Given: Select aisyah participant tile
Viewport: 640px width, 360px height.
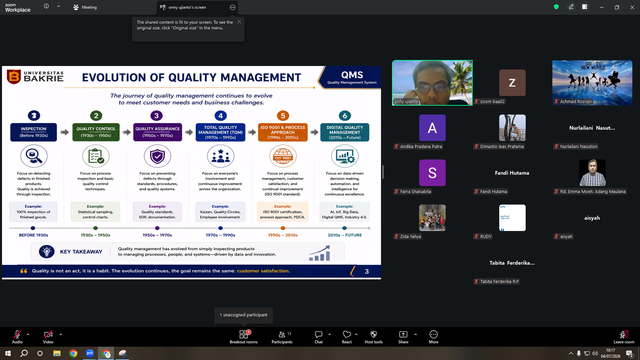Looking at the screenshot, I should 592,218.
